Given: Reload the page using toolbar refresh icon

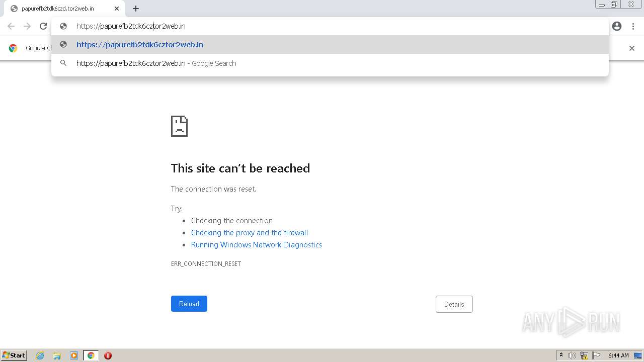Looking at the screenshot, I should click(43, 26).
